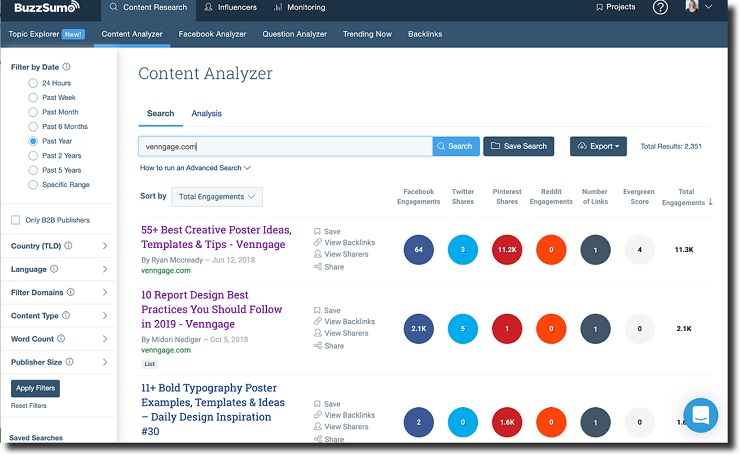Click the Filter Domains info icon
The width and height of the screenshot is (740, 455).
click(x=71, y=292)
